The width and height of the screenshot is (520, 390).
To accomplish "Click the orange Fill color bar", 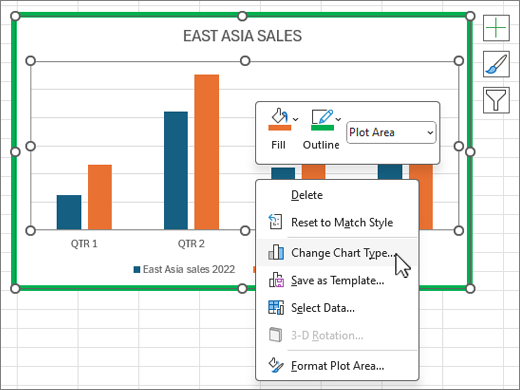I will point(280,128).
